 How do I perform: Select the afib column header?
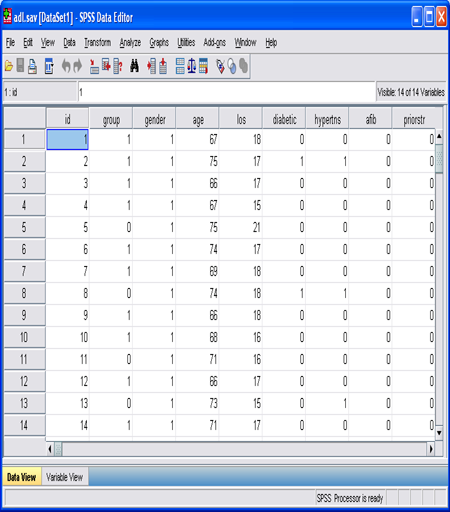pyautogui.click(x=371, y=119)
